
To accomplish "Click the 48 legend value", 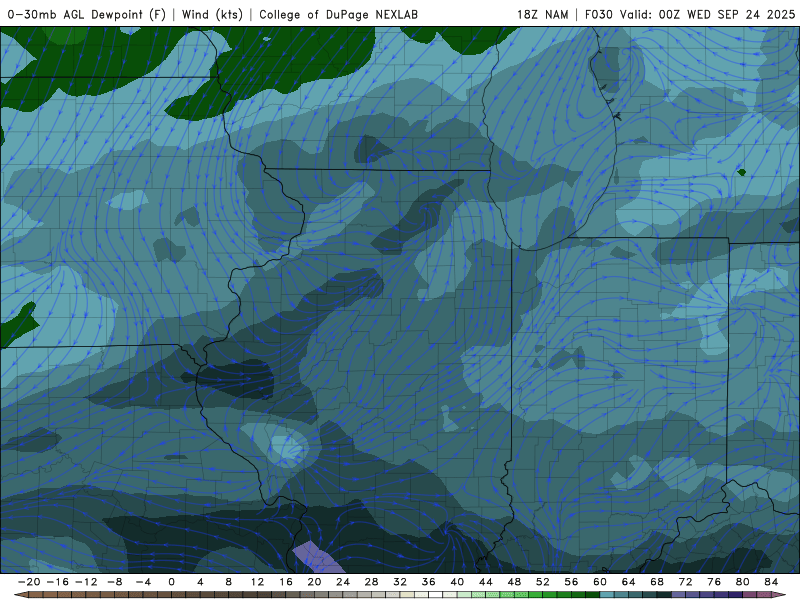I will point(514,582).
